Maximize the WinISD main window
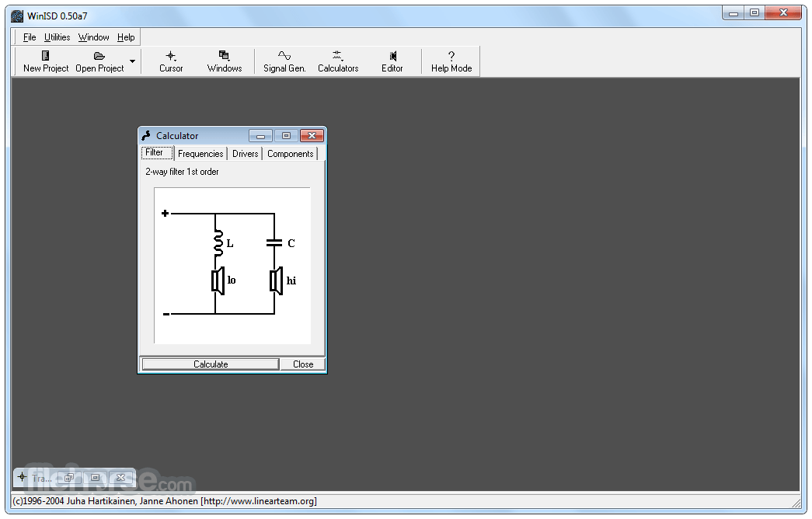The height and width of the screenshot is (519, 812). (754, 13)
